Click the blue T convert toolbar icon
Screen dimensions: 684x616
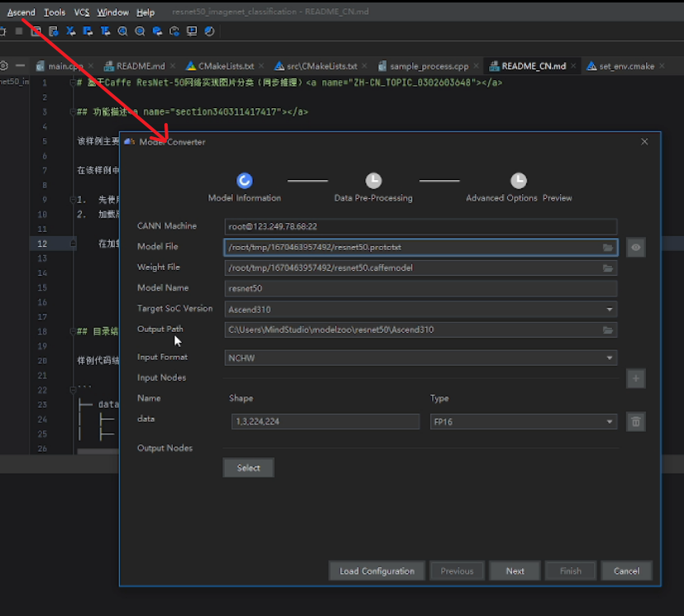(x=105, y=31)
